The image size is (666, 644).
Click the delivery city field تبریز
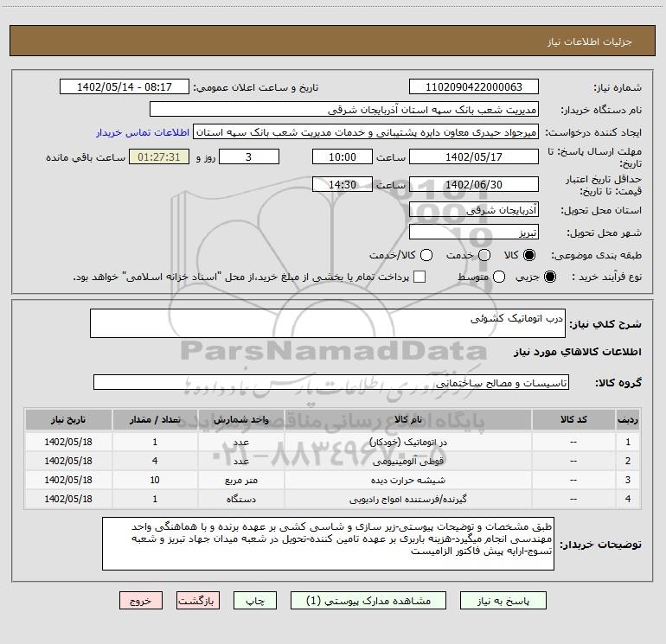pyautogui.click(x=474, y=233)
